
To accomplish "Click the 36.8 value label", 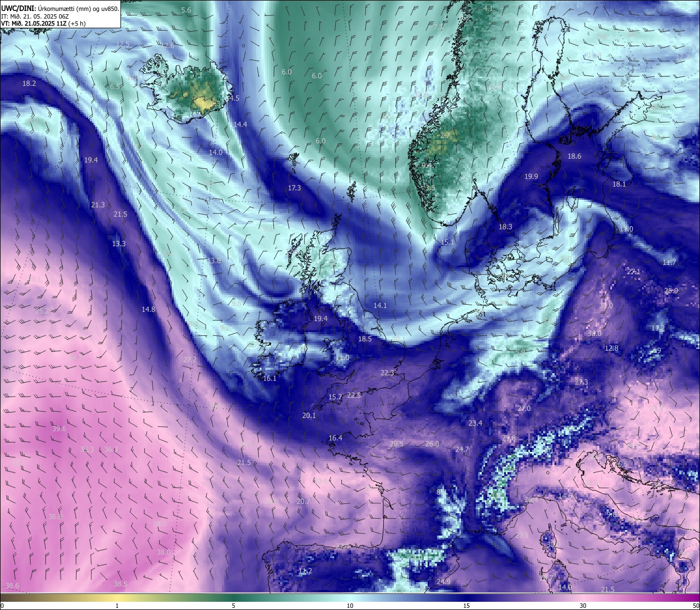I will (55, 517).
